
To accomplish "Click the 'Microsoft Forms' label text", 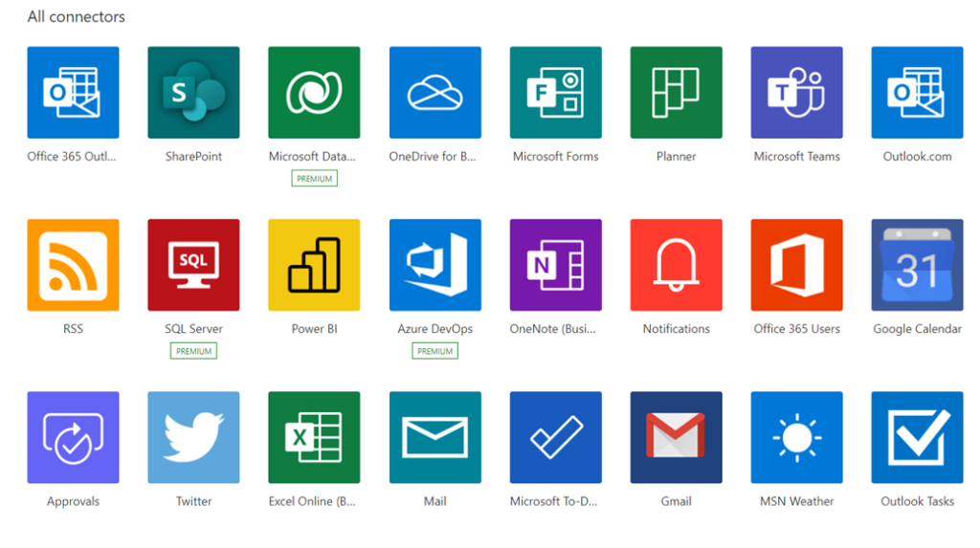I will [x=556, y=156].
